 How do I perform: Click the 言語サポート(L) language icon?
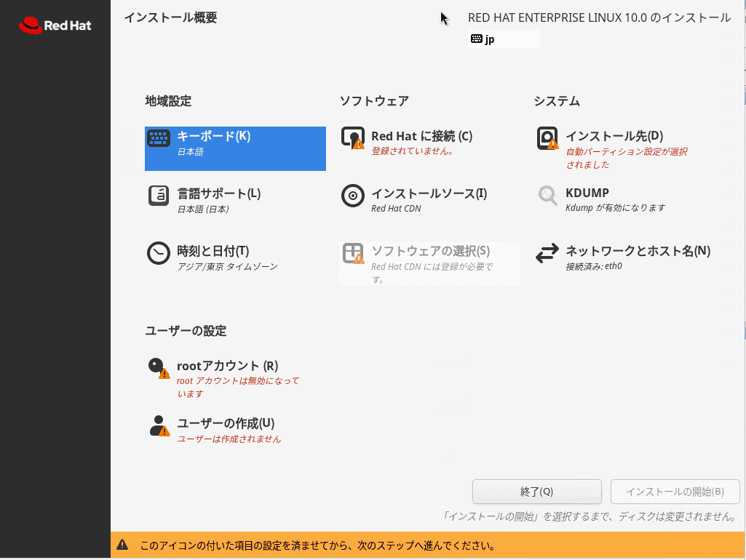159,196
